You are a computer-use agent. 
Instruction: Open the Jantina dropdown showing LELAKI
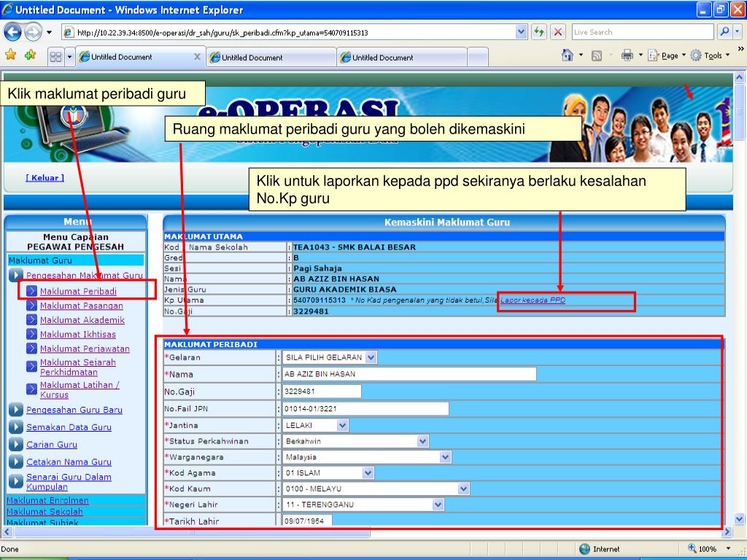(315, 425)
